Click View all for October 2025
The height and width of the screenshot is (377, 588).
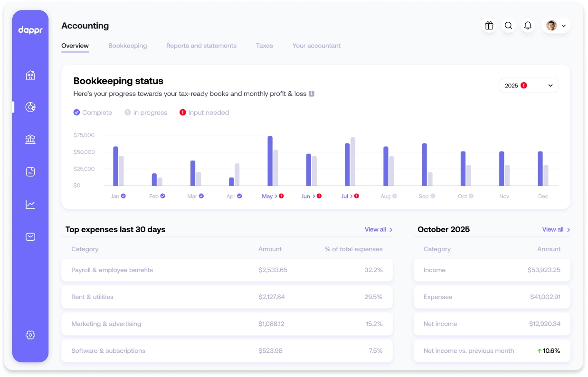556,229
